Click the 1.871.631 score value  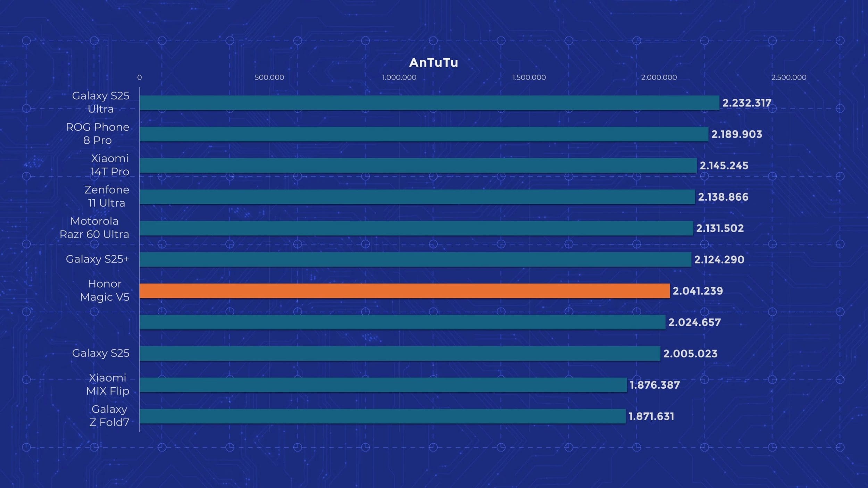[x=651, y=416]
